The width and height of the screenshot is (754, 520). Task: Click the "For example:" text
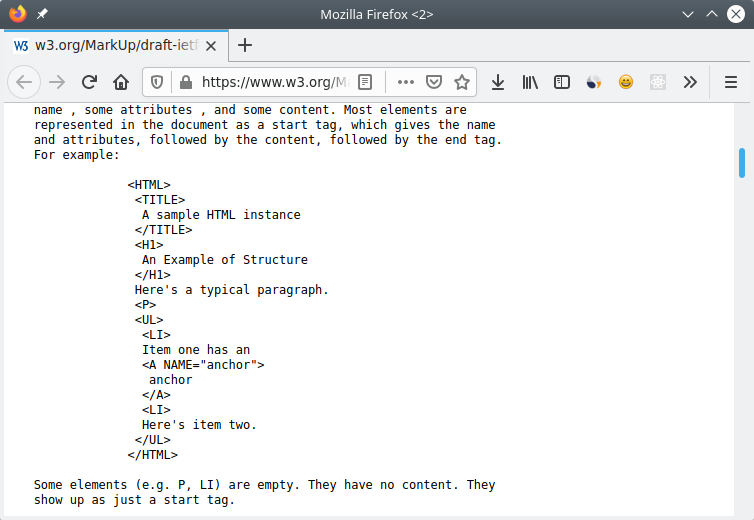click(76, 155)
